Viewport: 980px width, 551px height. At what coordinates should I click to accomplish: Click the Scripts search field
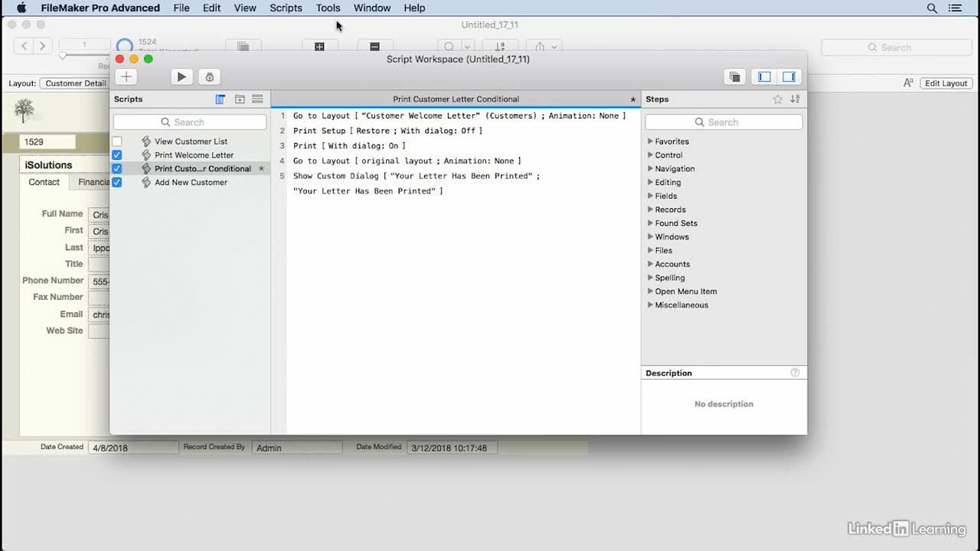[x=190, y=122]
